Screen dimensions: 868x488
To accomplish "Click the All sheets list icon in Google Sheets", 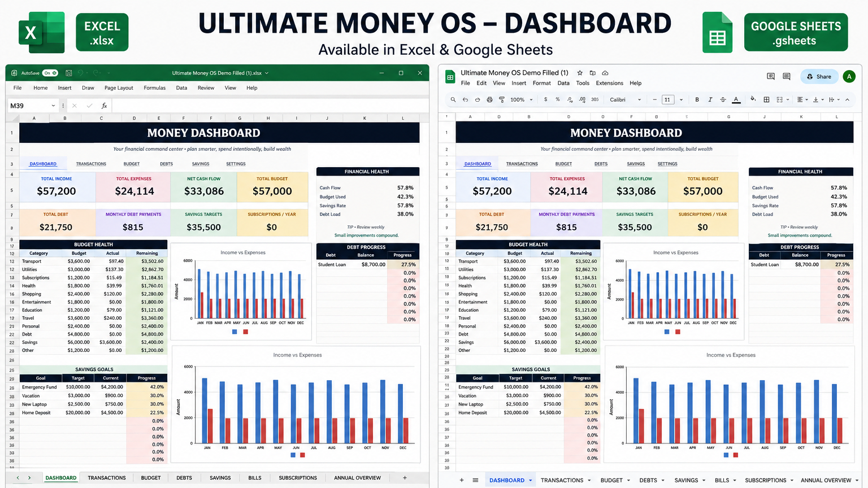I will (475, 480).
